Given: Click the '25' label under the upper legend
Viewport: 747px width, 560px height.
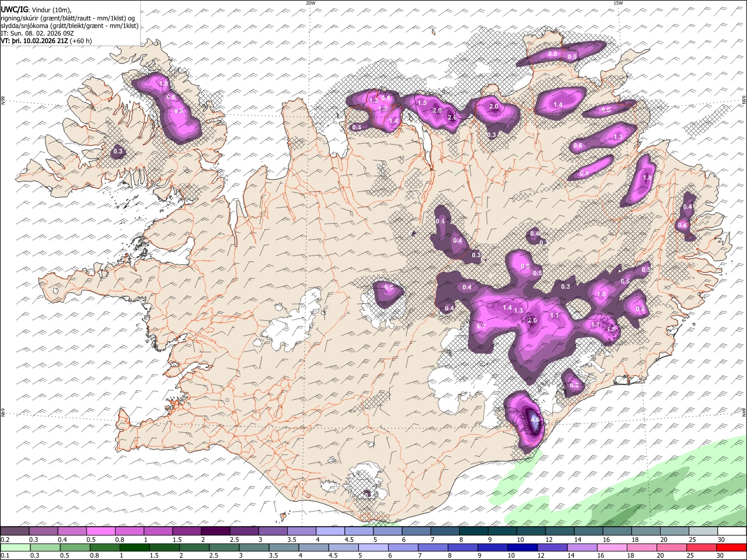Looking at the screenshot, I should [x=692, y=540].
